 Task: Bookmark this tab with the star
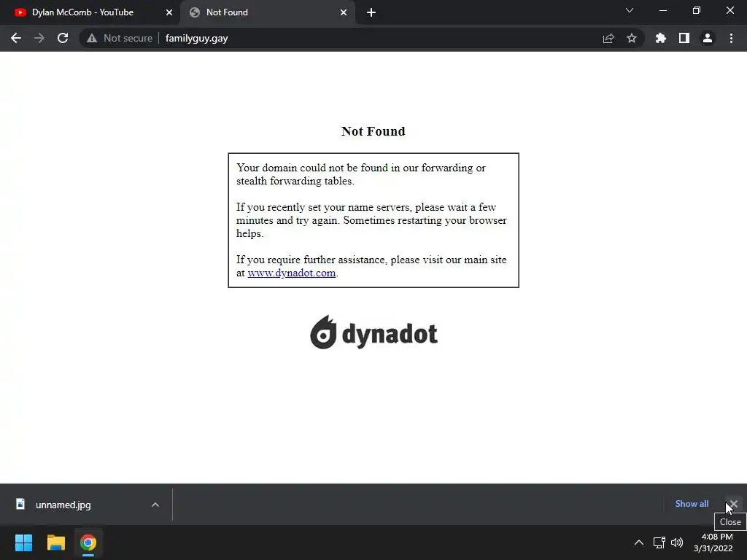point(632,38)
